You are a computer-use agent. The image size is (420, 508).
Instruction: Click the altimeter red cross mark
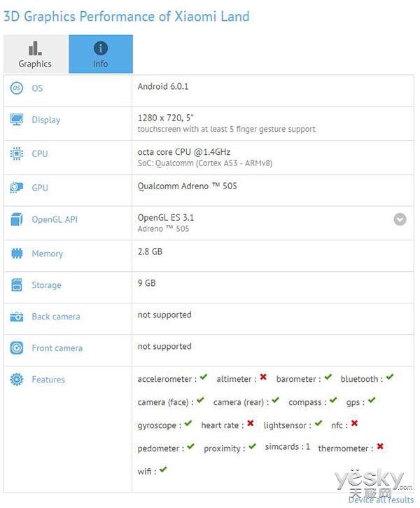263,377
